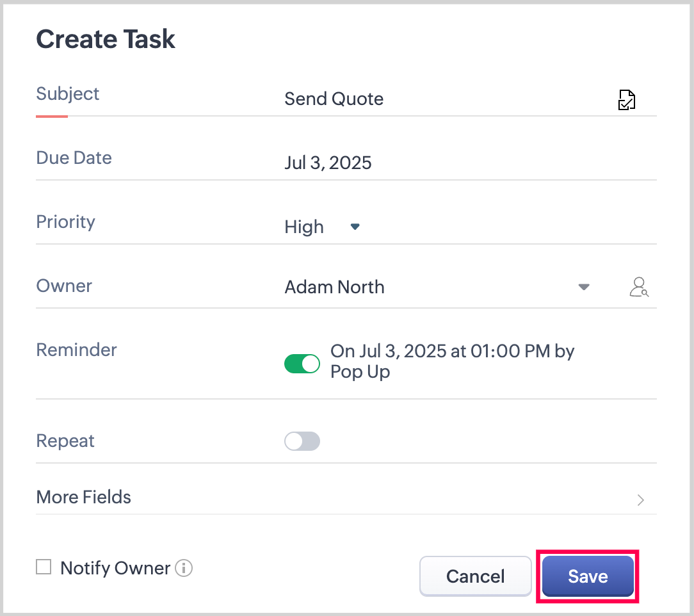694x616 pixels.
Task: Click the Save button
Action: point(587,576)
